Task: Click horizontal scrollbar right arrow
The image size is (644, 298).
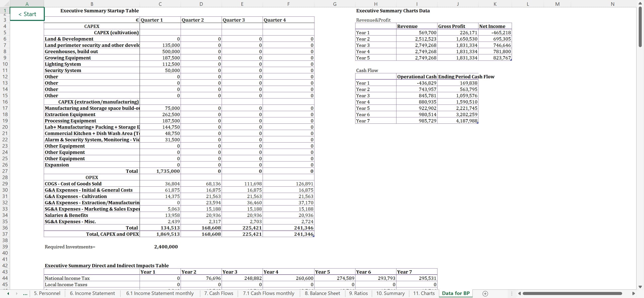Action: pos(633,293)
